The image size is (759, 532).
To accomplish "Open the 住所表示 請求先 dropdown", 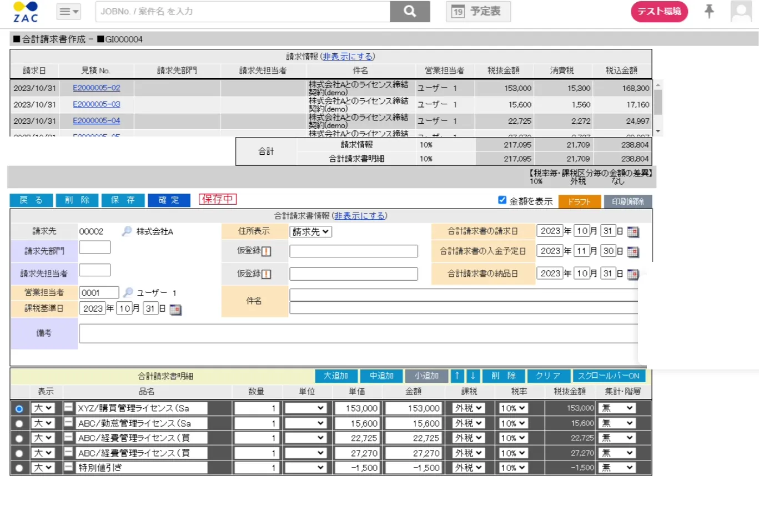I will pyautogui.click(x=311, y=232).
